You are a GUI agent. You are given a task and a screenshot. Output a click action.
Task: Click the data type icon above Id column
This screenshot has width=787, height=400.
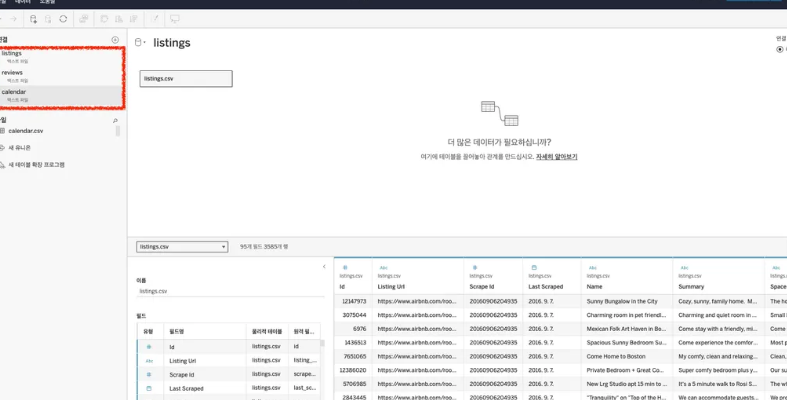(x=345, y=268)
